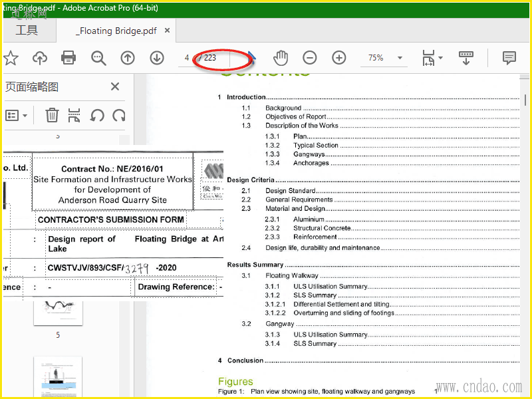Click the current page number field
This screenshot has width=532, height=399.
(x=187, y=58)
